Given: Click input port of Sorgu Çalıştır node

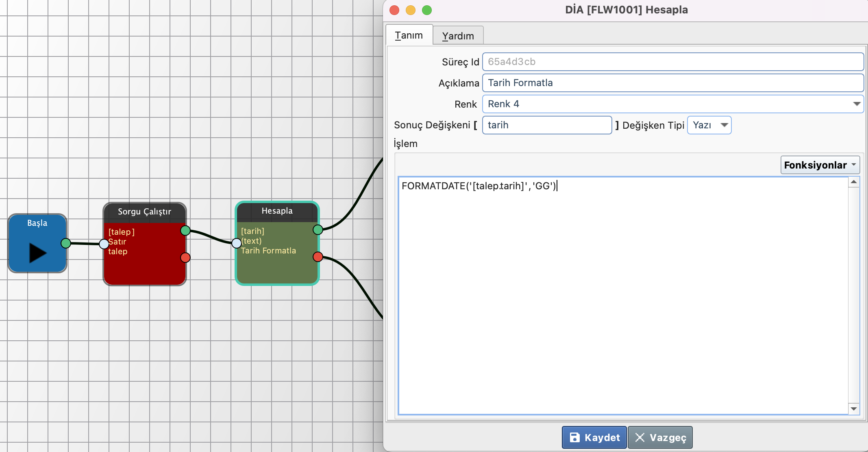Looking at the screenshot, I should click(x=104, y=244).
